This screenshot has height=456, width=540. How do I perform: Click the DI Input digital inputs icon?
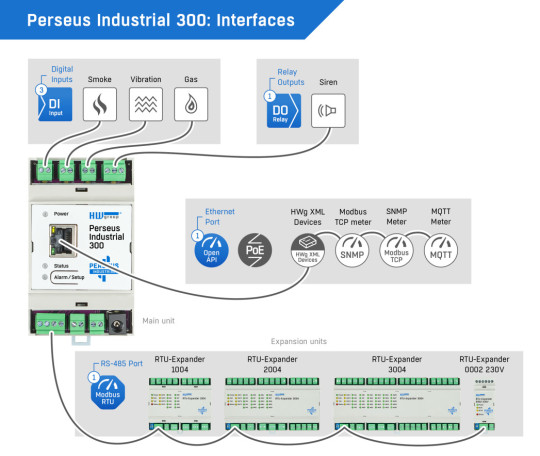click(55, 104)
